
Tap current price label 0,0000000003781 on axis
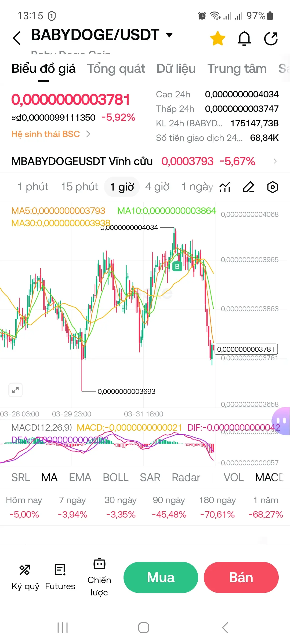(246, 349)
